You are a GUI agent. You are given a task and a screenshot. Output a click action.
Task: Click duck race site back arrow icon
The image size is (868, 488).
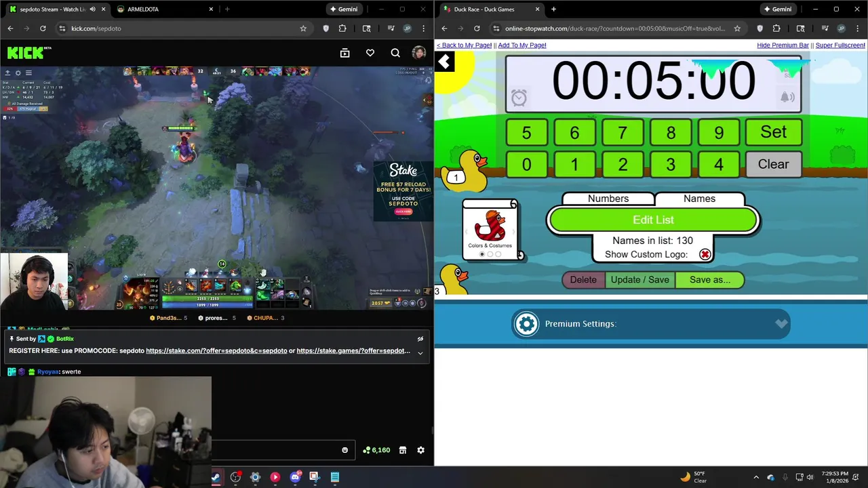point(444,62)
